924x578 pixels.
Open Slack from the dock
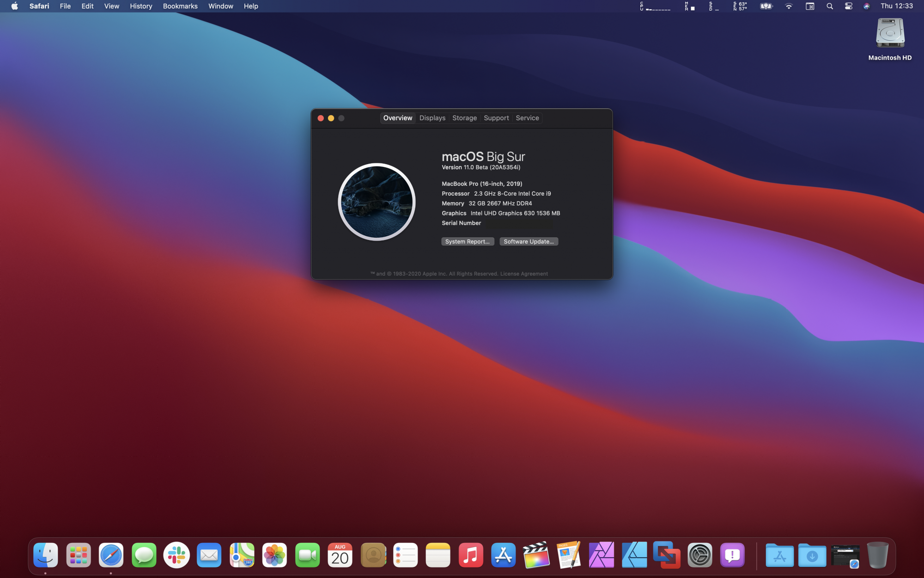[x=176, y=555]
